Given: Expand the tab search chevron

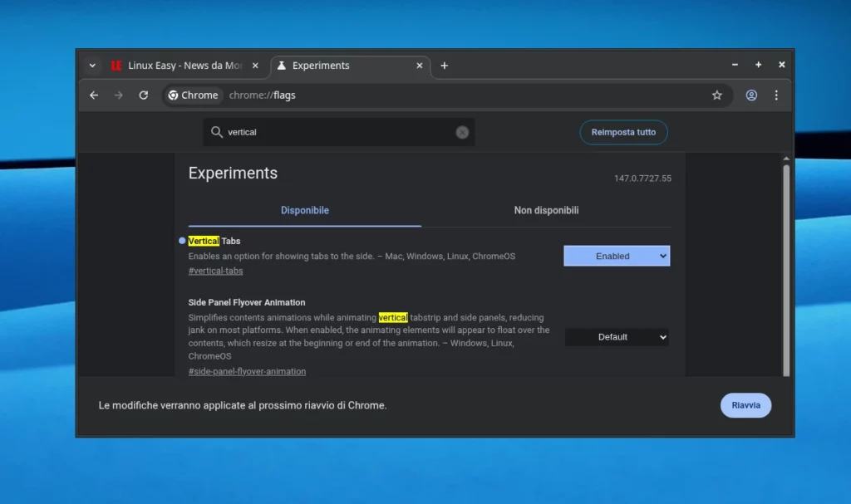Looking at the screenshot, I should [x=92, y=66].
